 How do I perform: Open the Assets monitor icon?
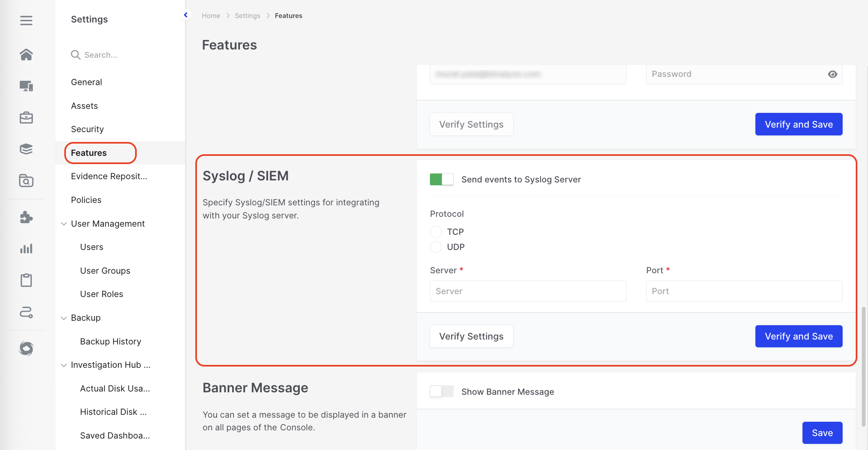click(26, 86)
